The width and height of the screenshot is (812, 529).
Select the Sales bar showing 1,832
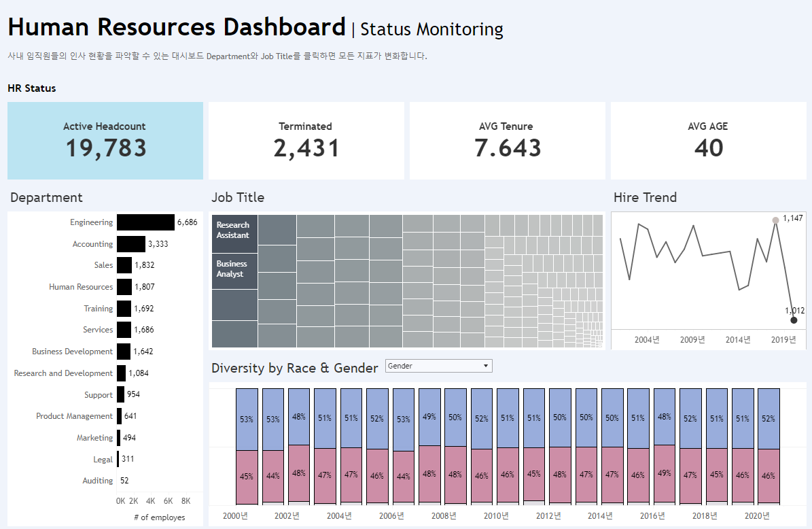tap(123, 265)
